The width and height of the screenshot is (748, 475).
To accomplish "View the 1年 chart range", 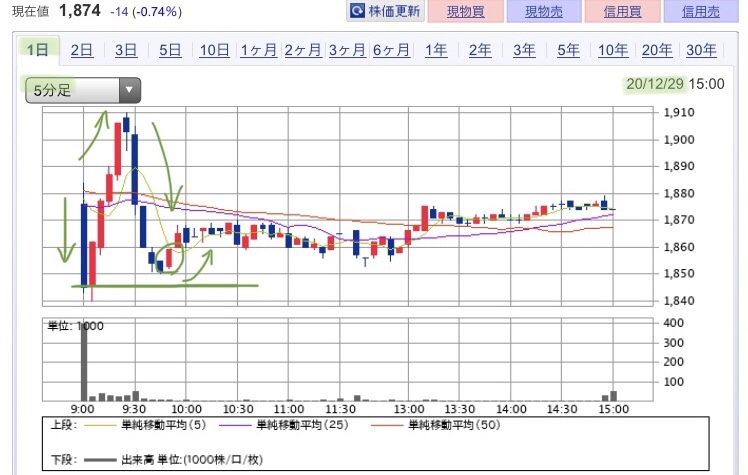I will click(436, 50).
